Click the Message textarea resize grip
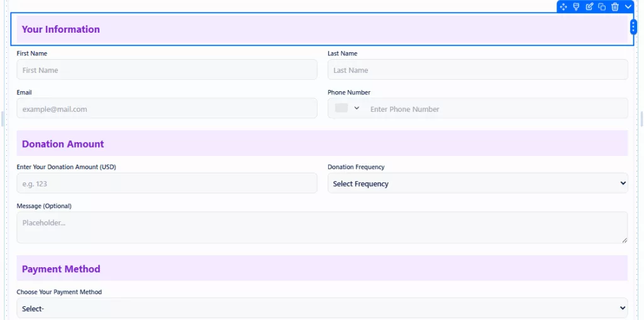The height and width of the screenshot is (320, 644). 625,240
